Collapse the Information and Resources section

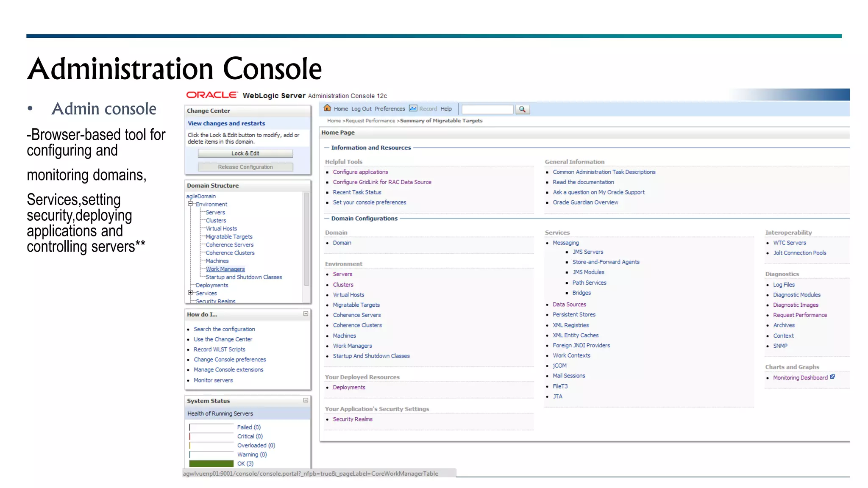click(x=327, y=148)
